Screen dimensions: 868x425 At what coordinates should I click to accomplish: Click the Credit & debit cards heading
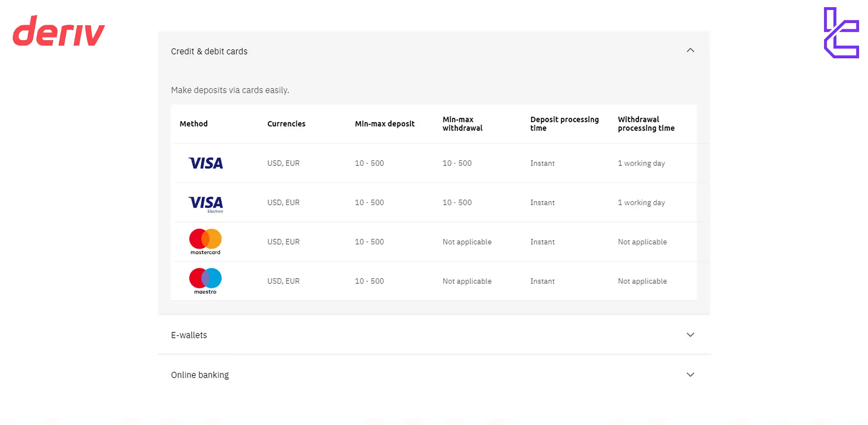point(209,51)
